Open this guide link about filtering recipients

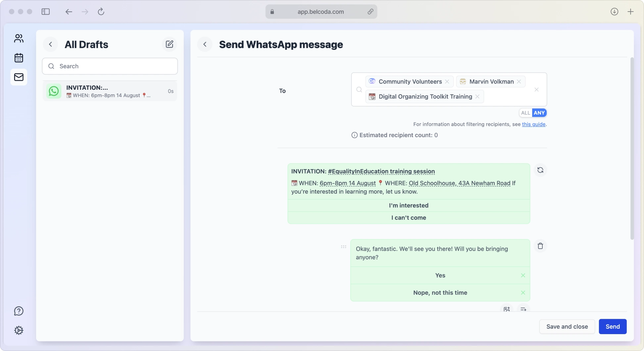[534, 124]
